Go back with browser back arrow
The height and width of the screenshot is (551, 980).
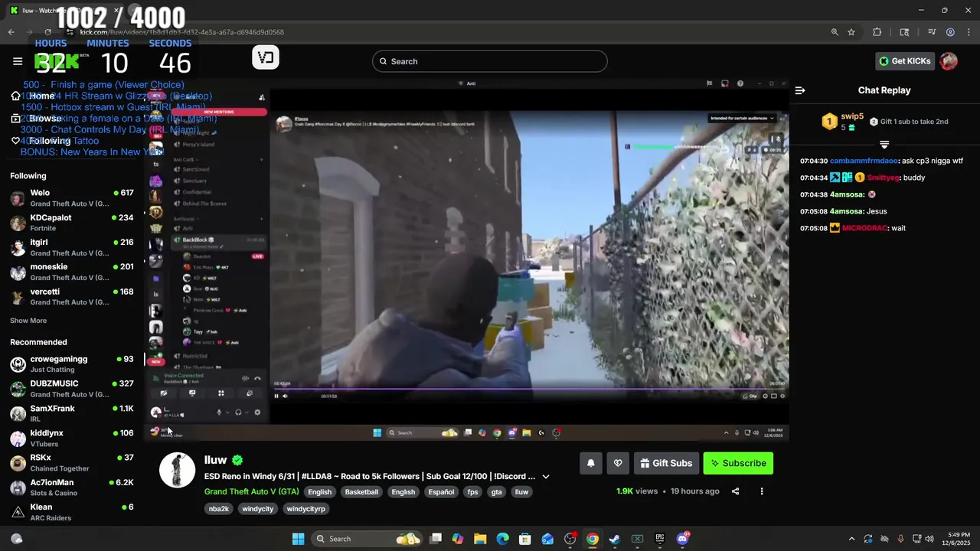[11, 32]
